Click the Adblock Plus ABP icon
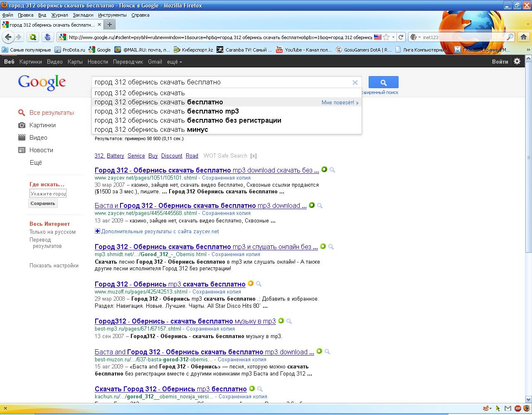532x415 pixels. pos(518,408)
